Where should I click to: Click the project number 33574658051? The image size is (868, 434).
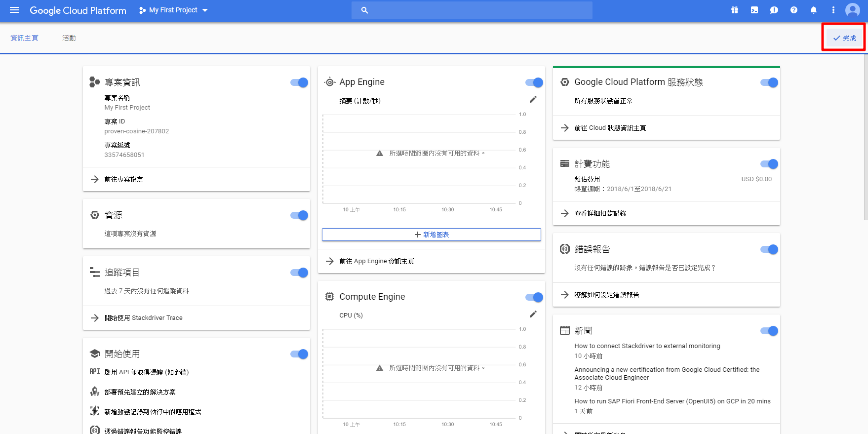(x=124, y=155)
